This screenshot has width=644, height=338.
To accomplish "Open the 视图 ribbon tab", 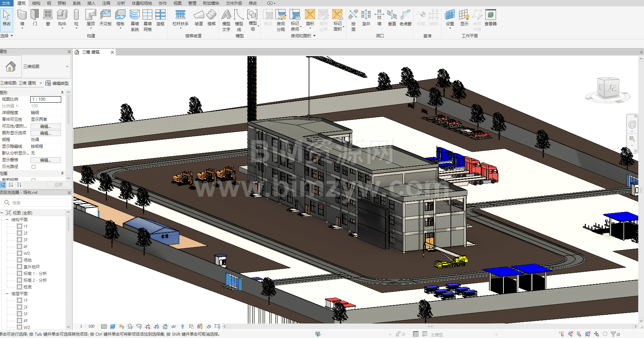I will [177, 3].
